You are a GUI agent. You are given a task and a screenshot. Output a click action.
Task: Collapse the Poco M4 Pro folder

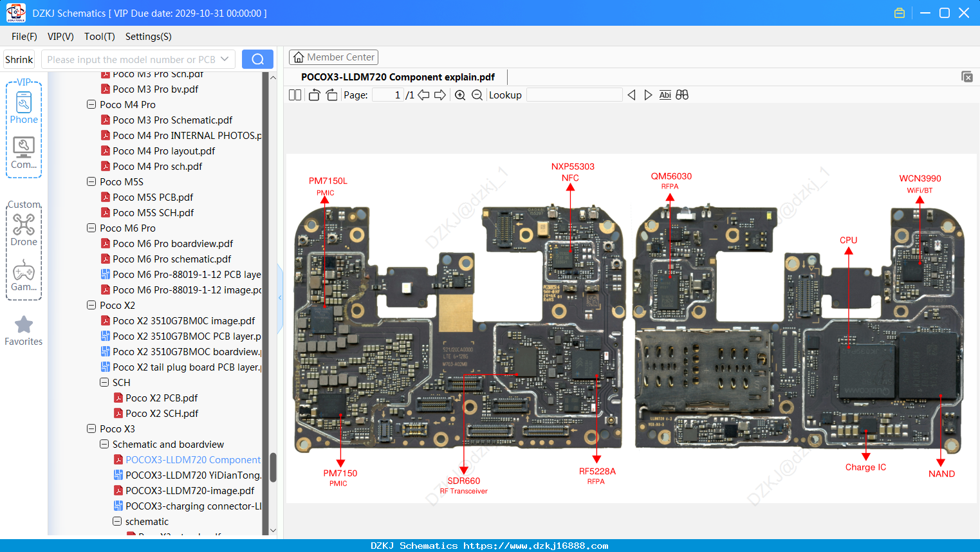[91, 104]
